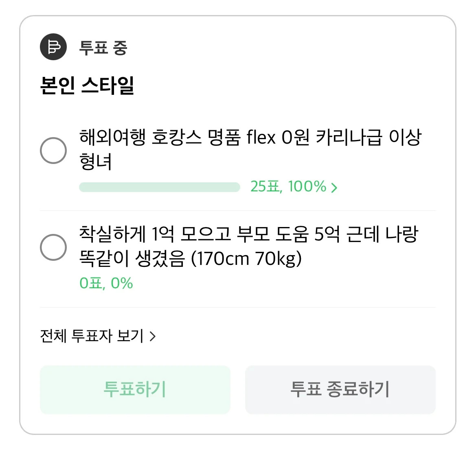The height and width of the screenshot is (450, 476).
Task: Click the word 형녀 in first option
Action: (x=96, y=162)
